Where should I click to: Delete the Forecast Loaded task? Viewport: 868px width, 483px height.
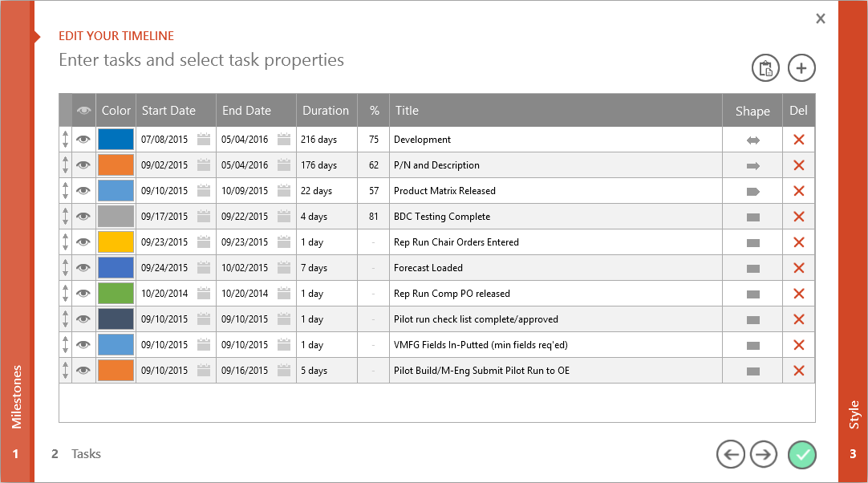pyautogui.click(x=798, y=268)
